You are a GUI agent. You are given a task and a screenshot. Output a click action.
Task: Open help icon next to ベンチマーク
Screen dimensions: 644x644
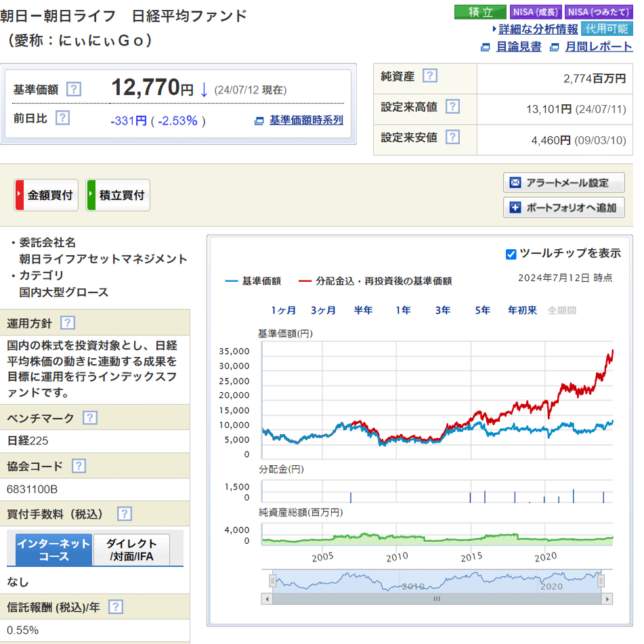click(90, 418)
